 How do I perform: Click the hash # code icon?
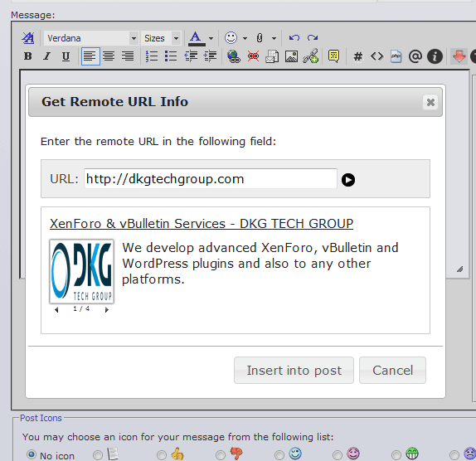pyautogui.click(x=358, y=56)
